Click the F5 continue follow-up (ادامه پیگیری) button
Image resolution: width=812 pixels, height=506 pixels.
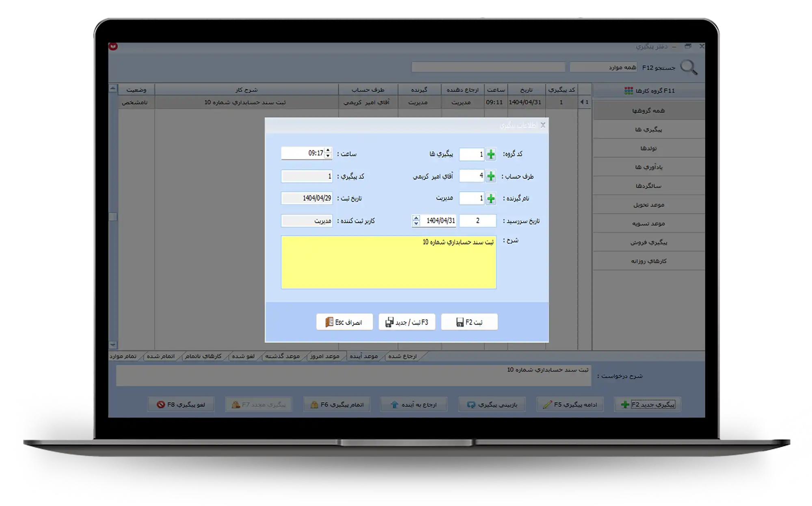tap(570, 405)
